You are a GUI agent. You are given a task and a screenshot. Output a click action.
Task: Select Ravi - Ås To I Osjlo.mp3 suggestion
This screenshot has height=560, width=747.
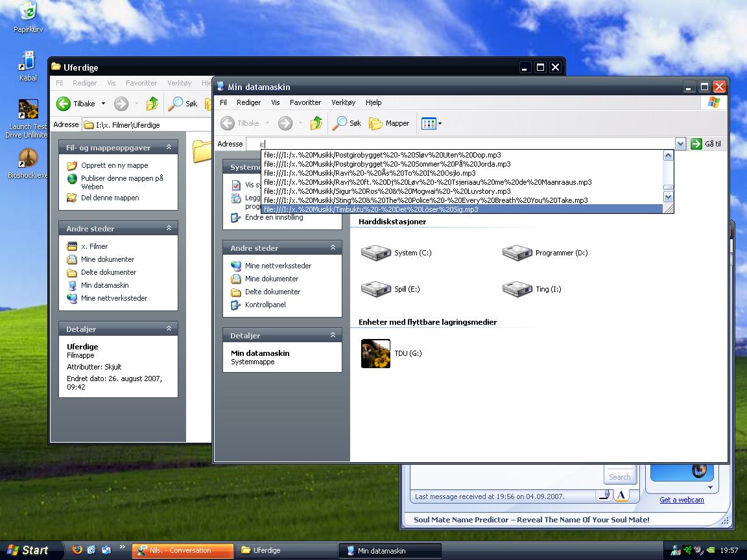[x=462, y=173]
